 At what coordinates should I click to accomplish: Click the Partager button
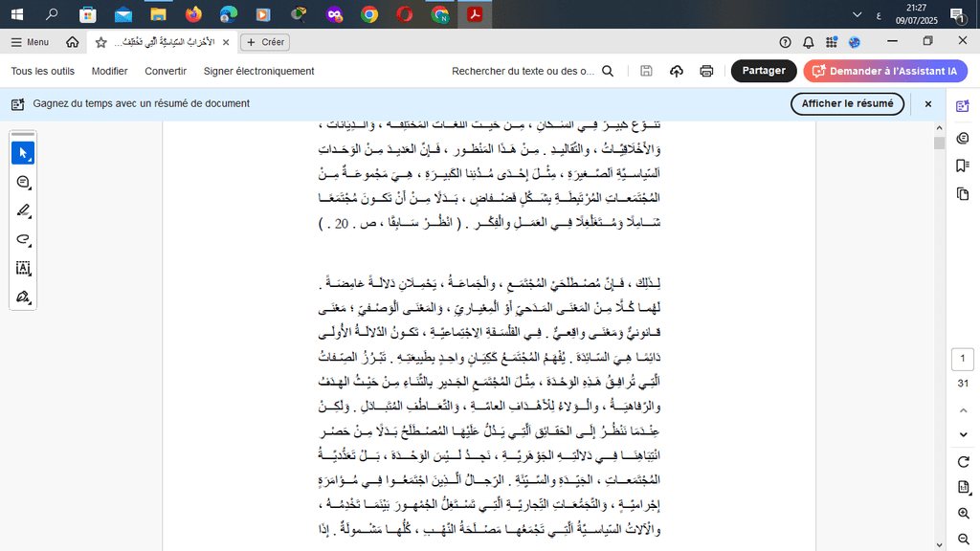pos(764,71)
